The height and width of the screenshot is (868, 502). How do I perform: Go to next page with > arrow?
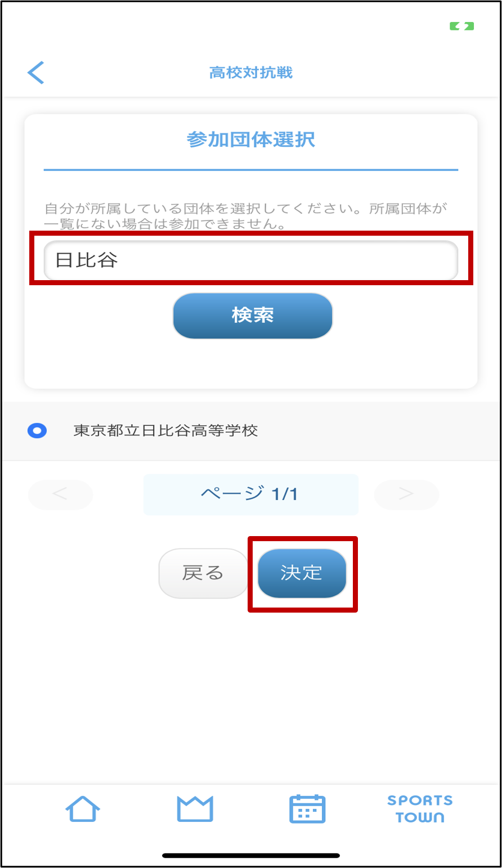pyautogui.click(x=406, y=494)
